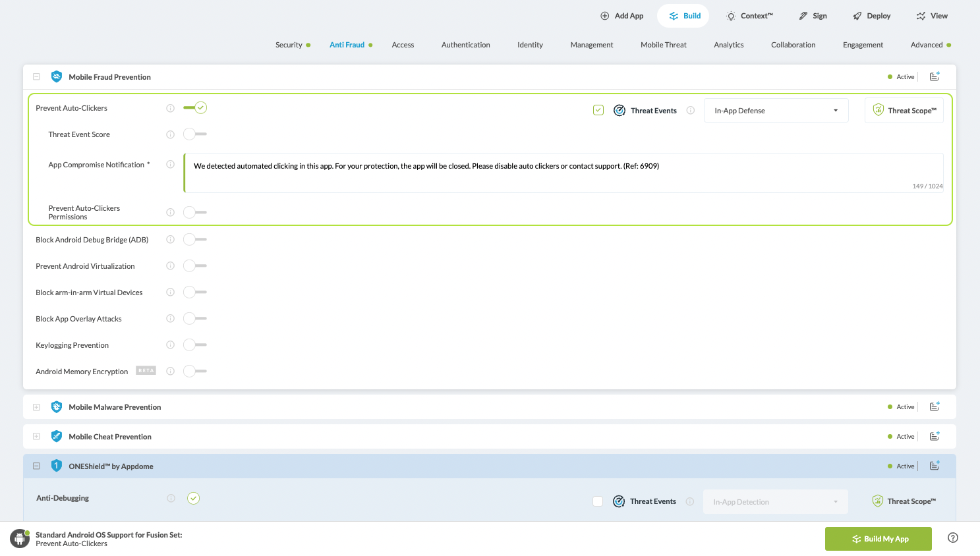Viewport: 980px width, 556px height.
Task: Click the Threat Scope shield icon for Auto-Clickers
Action: pyautogui.click(x=878, y=110)
